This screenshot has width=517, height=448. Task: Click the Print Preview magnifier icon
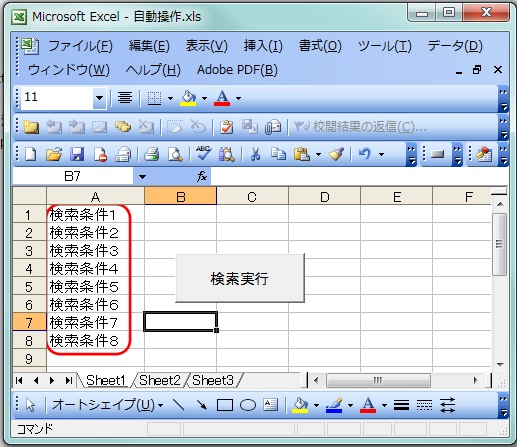[x=175, y=154]
